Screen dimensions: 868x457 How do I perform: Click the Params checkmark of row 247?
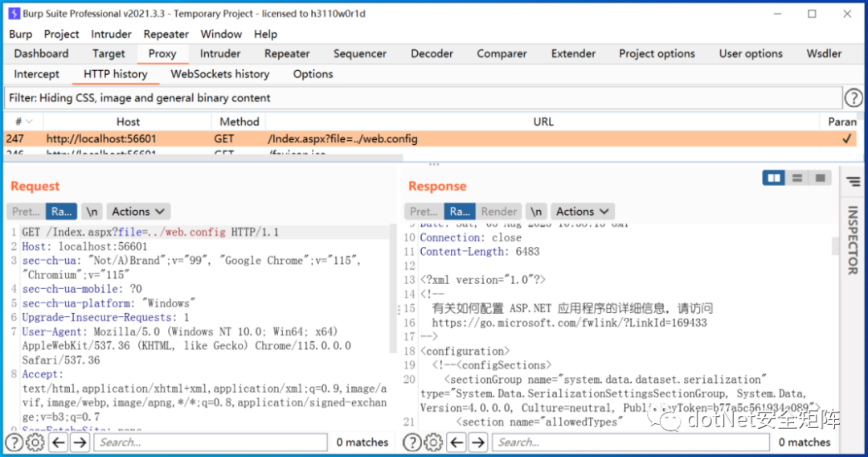846,139
